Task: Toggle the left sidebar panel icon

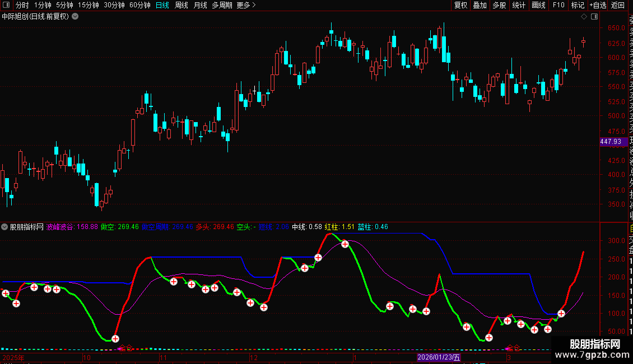Action: click(x=6, y=5)
